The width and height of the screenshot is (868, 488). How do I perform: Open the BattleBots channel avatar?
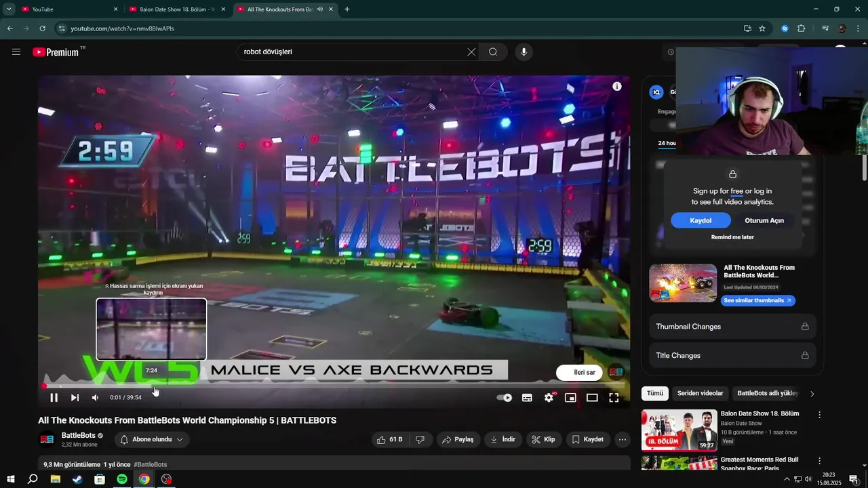[47, 439]
